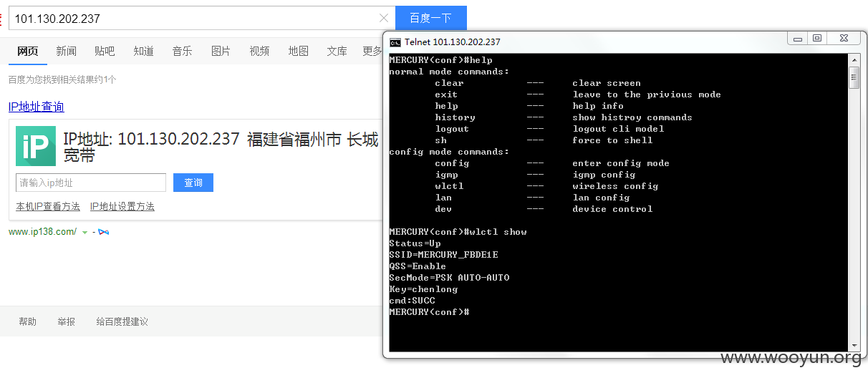Screen dimensions: 868x378
Task: Click the SecMode=PSK AUTO-AUTO line
Action: (x=450, y=278)
